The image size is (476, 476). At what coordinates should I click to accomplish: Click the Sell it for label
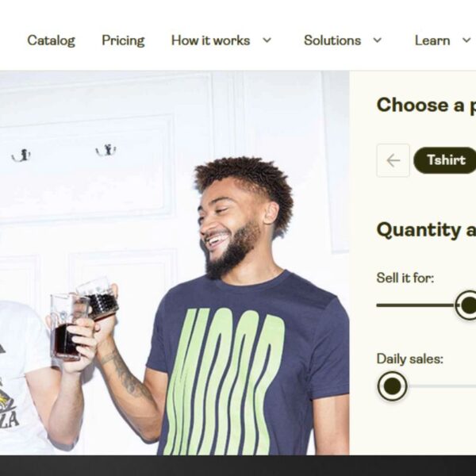(x=405, y=278)
